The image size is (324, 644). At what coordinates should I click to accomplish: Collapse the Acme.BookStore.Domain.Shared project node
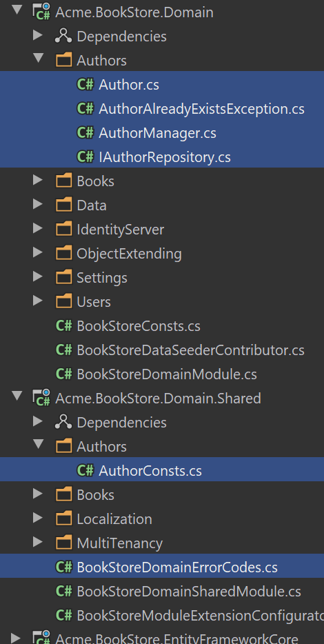17,396
